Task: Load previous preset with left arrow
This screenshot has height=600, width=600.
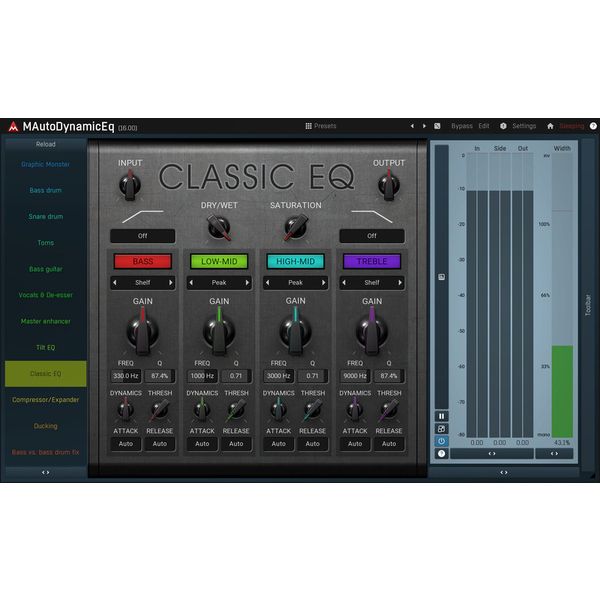Action: tap(412, 126)
